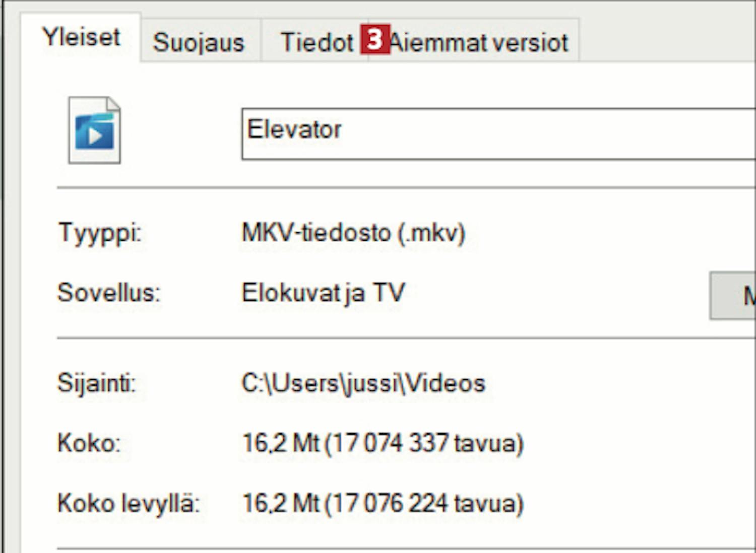Open the Aiemmat versiot tab
Screen dimensions: 756x553
tap(479, 42)
